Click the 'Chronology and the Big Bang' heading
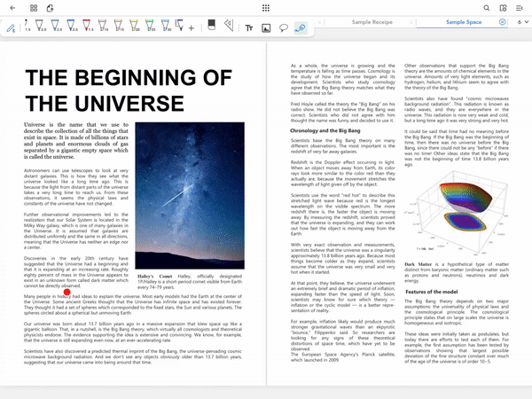The image size is (532, 399). coord(325,130)
